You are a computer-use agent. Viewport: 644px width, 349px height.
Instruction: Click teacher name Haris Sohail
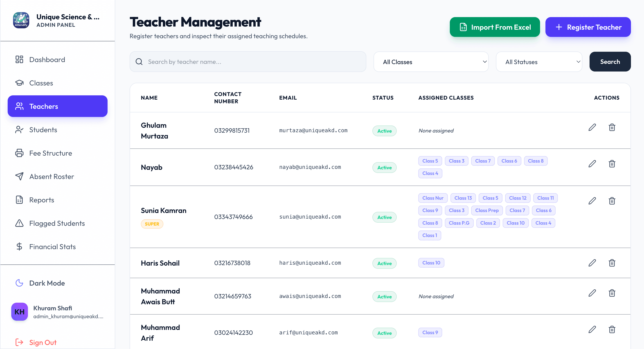(160, 263)
